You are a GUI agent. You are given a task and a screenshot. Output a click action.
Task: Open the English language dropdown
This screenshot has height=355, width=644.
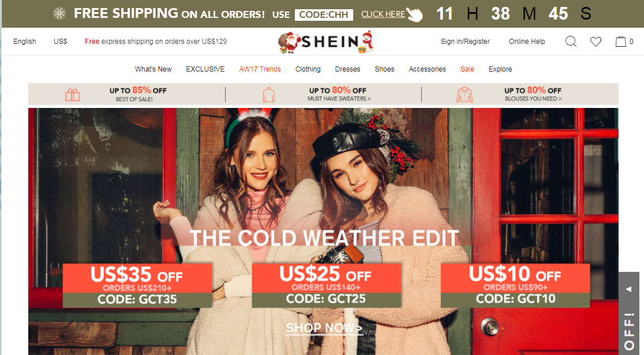[25, 42]
